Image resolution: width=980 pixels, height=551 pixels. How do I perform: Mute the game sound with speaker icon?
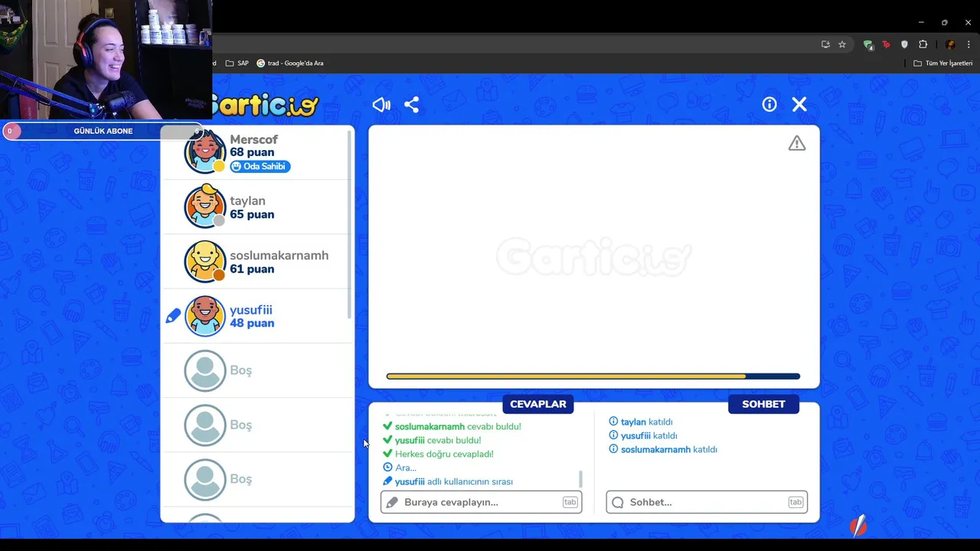(381, 105)
